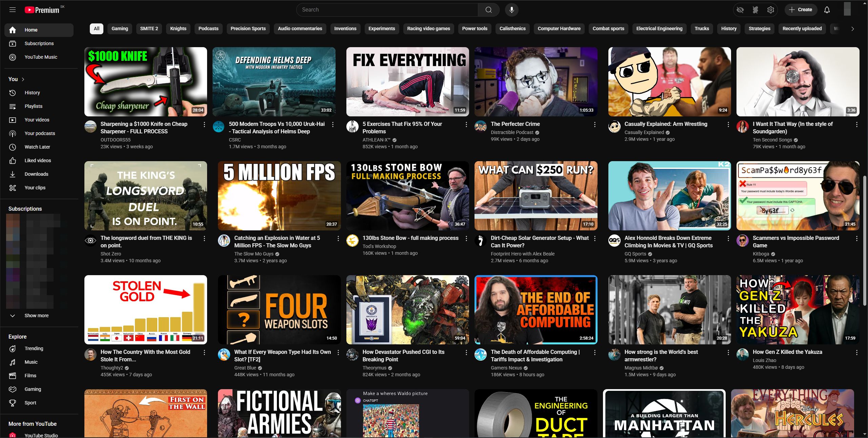Image resolution: width=868 pixels, height=438 pixels.
Task: Click the search magnifier button
Action: click(x=488, y=10)
